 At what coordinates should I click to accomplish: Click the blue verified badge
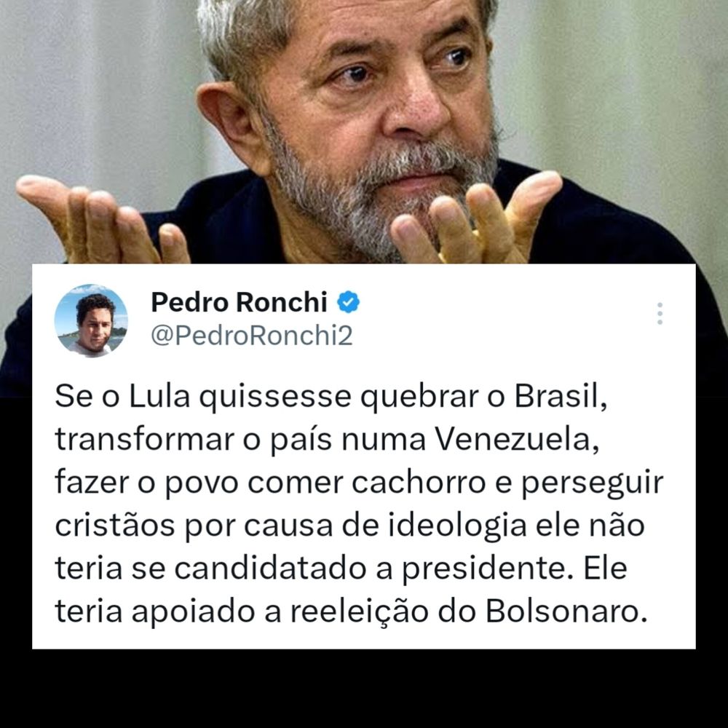[348, 302]
